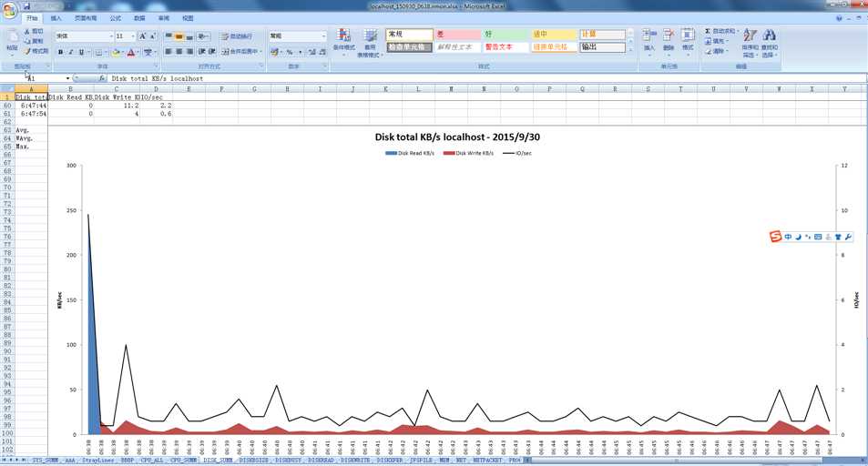Open the font name dropdown 宋体

[x=111, y=36]
